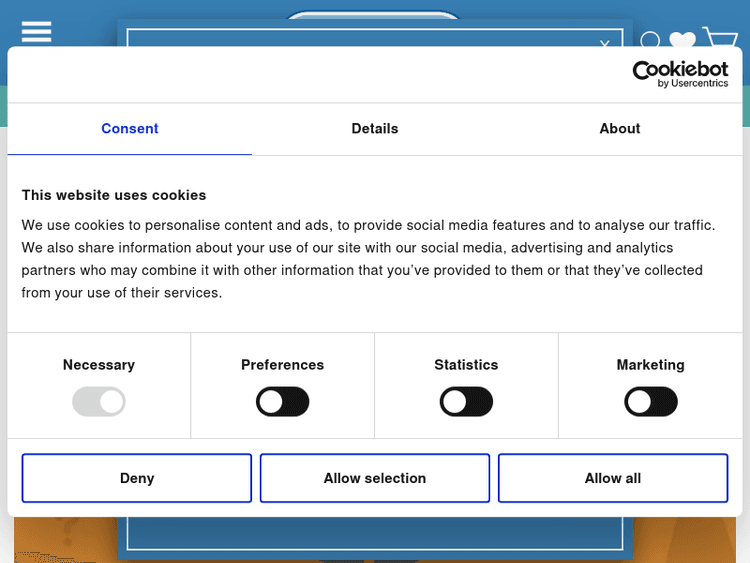Screen dimensions: 750x563
Task: Go to the About tab
Action: point(619,129)
